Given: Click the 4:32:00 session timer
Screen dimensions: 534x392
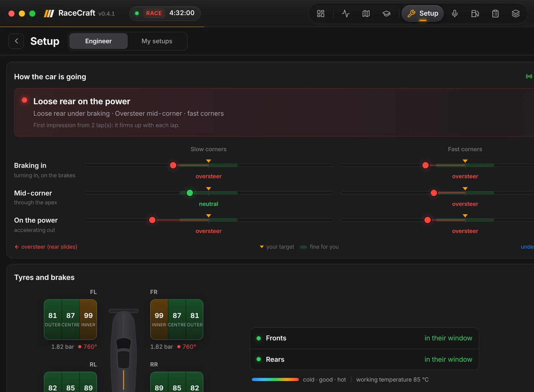Looking at the screenshot, I should [182, 13].
